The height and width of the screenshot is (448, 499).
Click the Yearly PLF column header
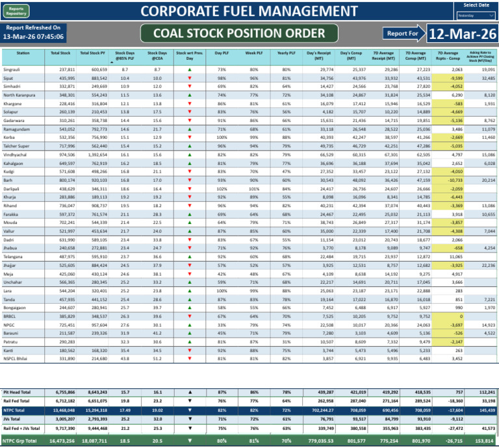click(x=287, y=53)
